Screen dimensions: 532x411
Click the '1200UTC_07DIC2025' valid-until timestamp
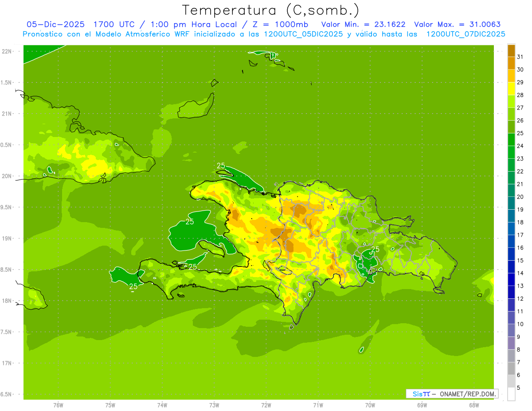click(465, 34)
